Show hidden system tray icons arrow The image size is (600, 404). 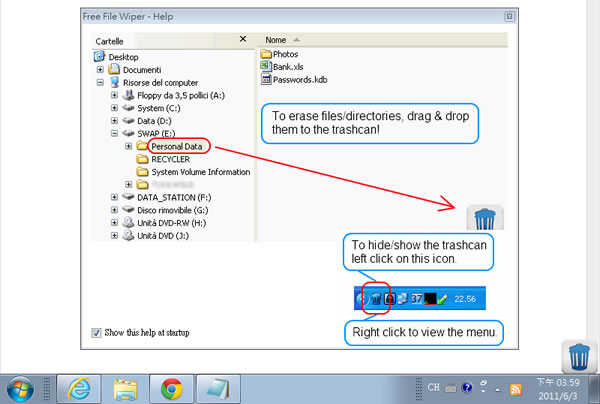pyautogui.click(x=497, y=388)
